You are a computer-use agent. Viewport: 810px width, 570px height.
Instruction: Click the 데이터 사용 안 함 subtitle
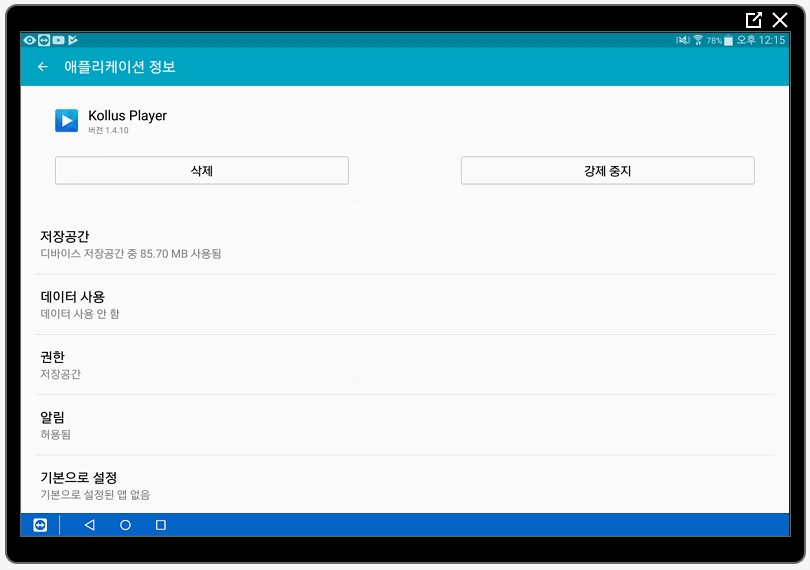click(x=80, y=314)
